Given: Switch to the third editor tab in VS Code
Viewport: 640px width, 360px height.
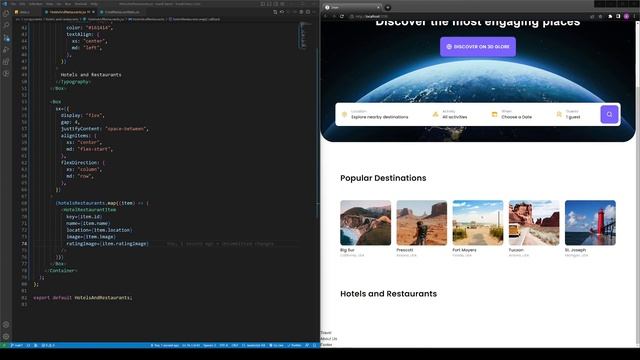Looking at the screenshot, I should tap(120, 12).
